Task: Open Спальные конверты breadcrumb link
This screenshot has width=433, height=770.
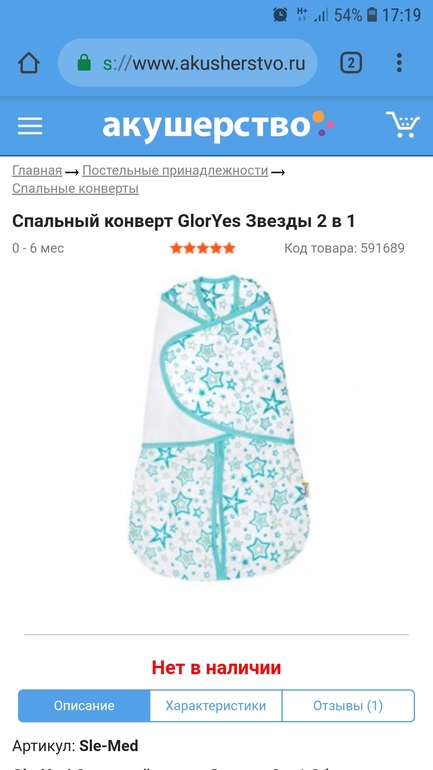Action: [75, 189]
